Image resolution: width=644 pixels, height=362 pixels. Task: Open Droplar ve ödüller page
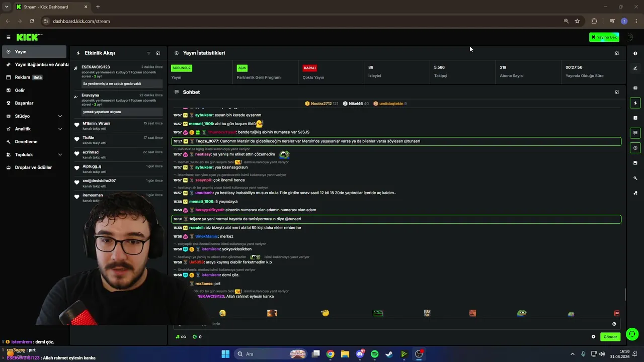(x=33, y=167)
